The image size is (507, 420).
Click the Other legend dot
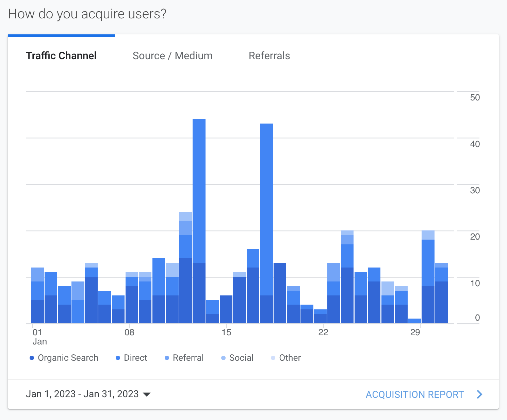[273, 358]
